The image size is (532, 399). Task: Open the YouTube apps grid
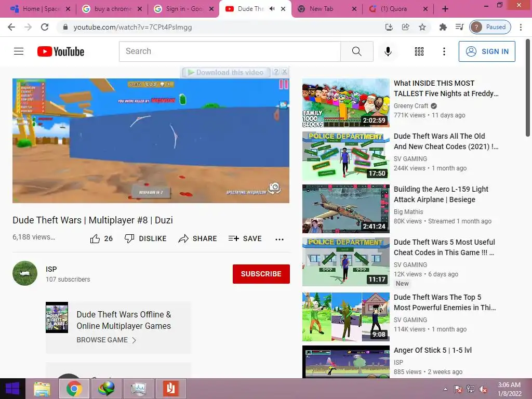click(419, 51)
